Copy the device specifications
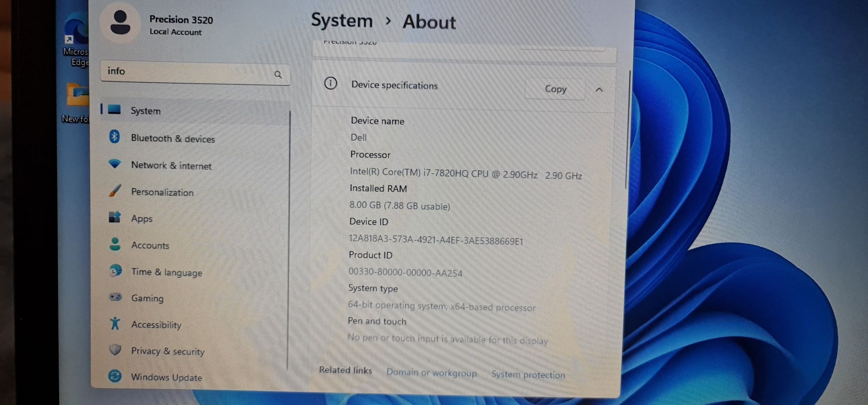Screen dimensions: 868x405 556,89
